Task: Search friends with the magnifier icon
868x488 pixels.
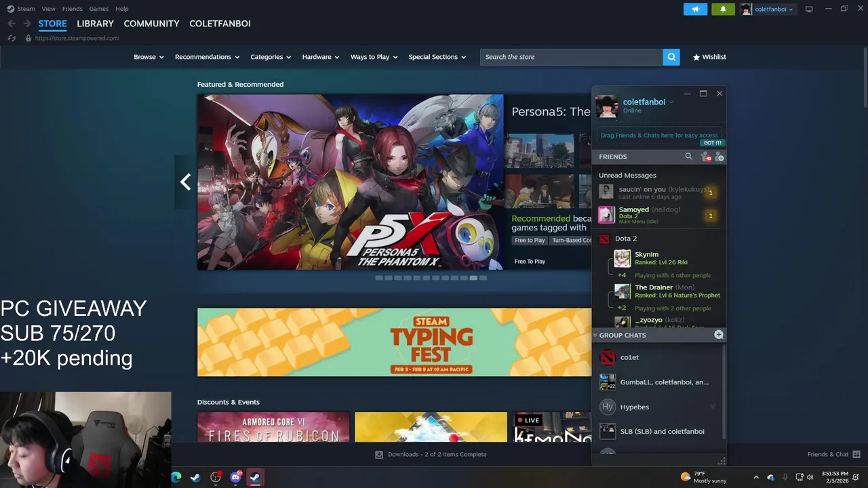Action: click(x=688, y=157)
